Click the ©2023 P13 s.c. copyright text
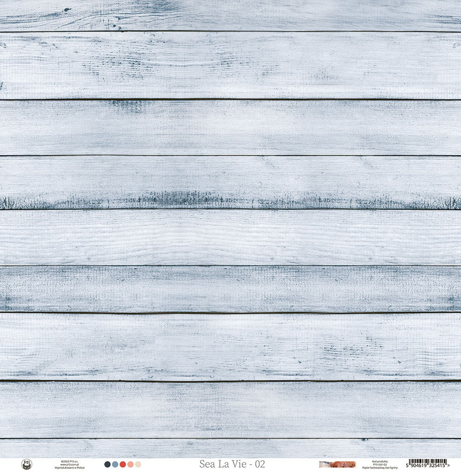 (x=69, y=461)
